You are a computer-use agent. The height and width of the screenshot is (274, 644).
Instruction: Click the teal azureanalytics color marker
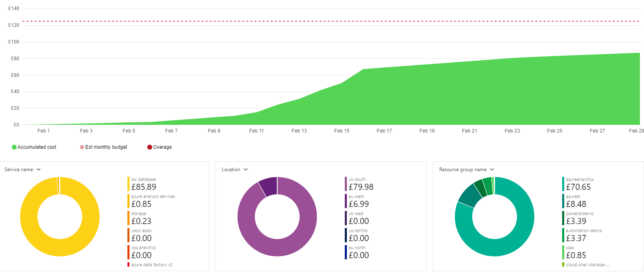pos(563,184)
